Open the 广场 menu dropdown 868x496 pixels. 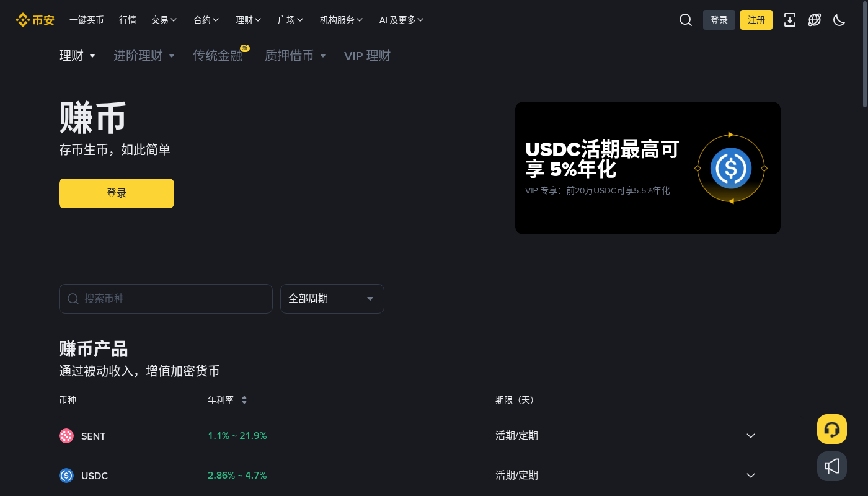[291, 20]
